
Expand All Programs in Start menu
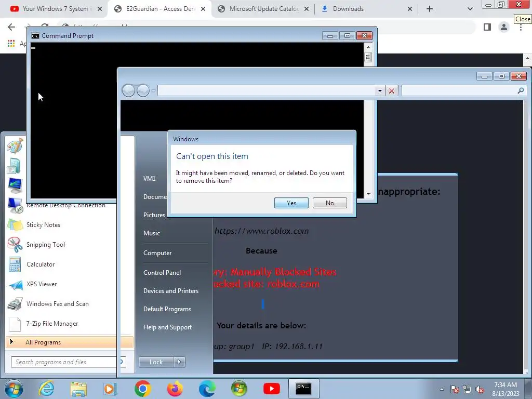click(70, 342)
